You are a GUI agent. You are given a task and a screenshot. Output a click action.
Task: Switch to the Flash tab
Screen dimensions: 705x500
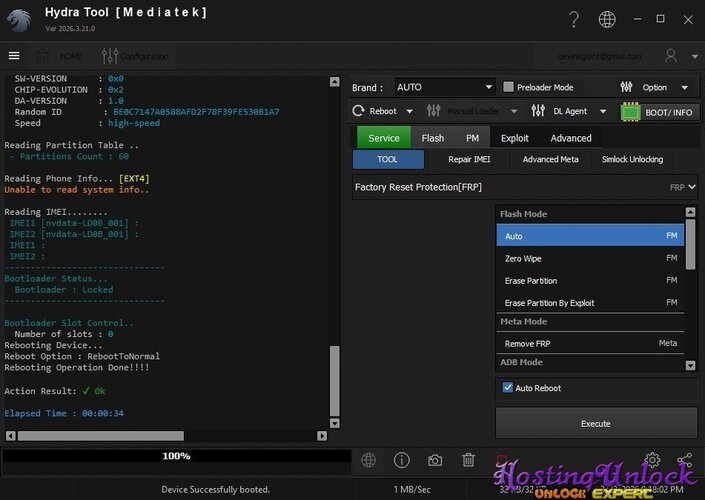433,138
